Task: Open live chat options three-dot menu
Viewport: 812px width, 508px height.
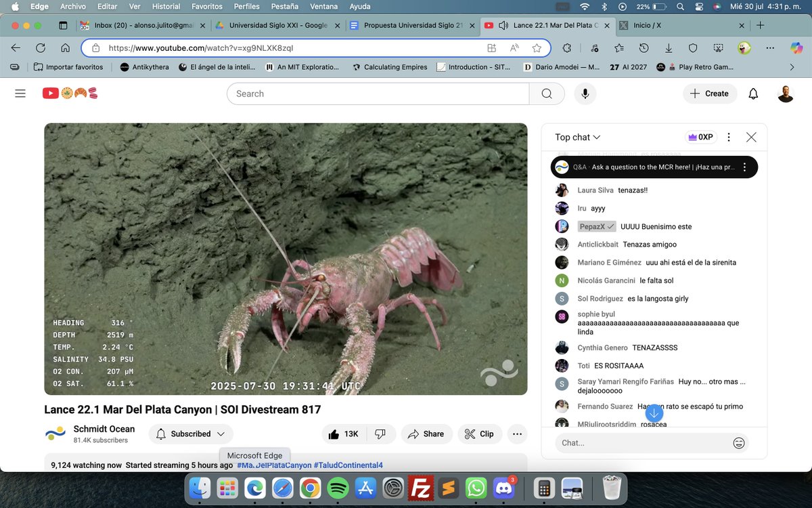Action: (729, 137)
